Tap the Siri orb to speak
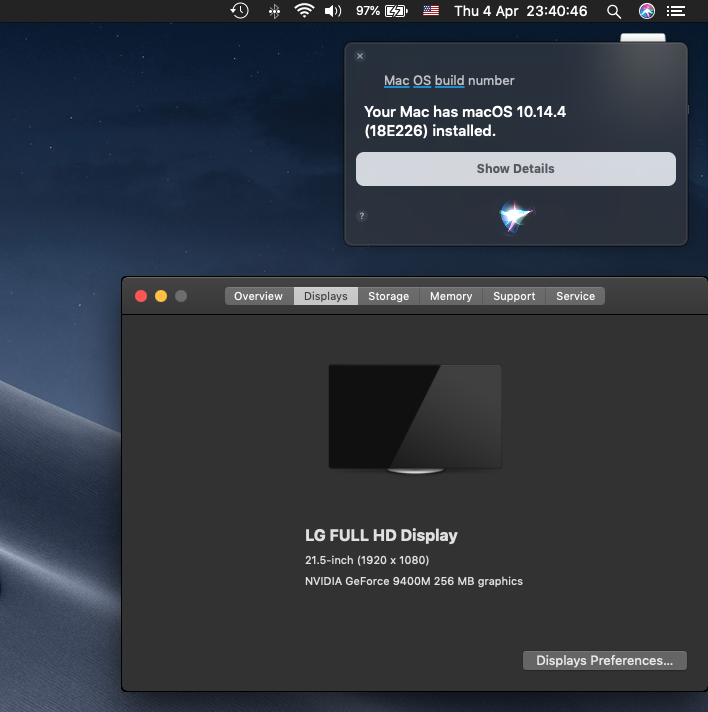The image size is (708, 712). pyautogui.click(x=515, y=216)
